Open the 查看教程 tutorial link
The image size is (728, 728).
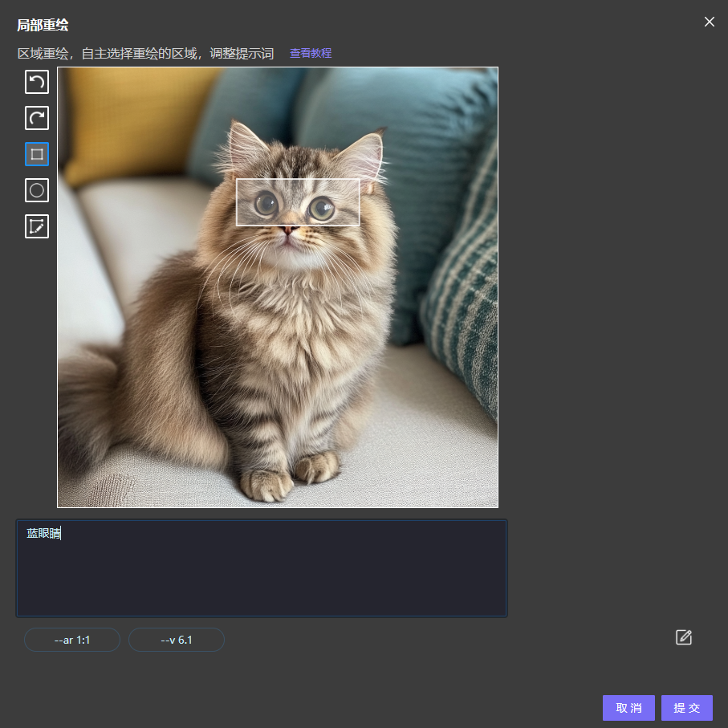click(x=311, y=53)
